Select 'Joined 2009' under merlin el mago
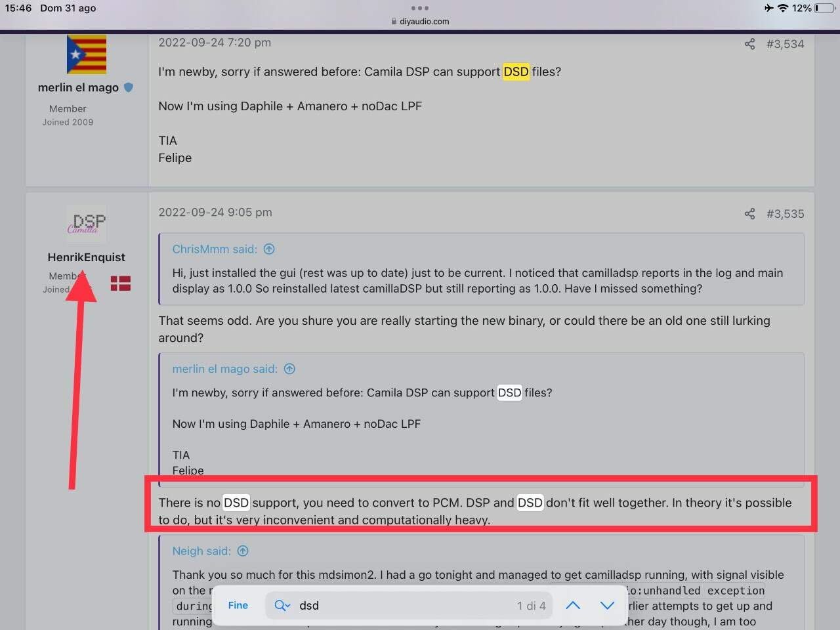This screenshot has width=840, height=630. click(x=68, y=122)
